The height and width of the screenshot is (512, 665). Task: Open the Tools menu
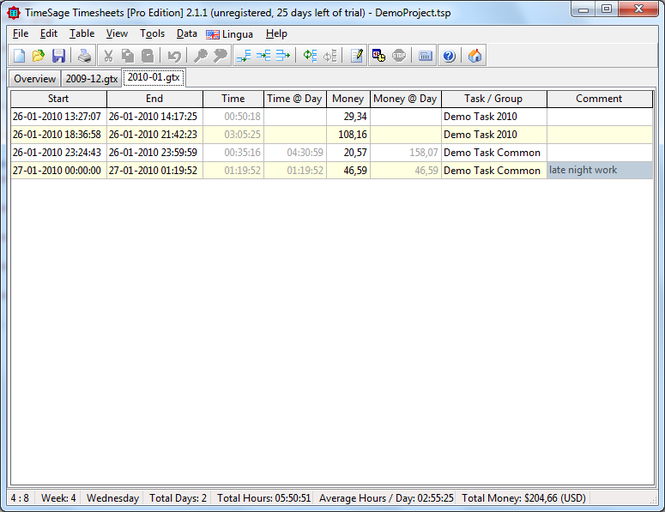(152, 34)
